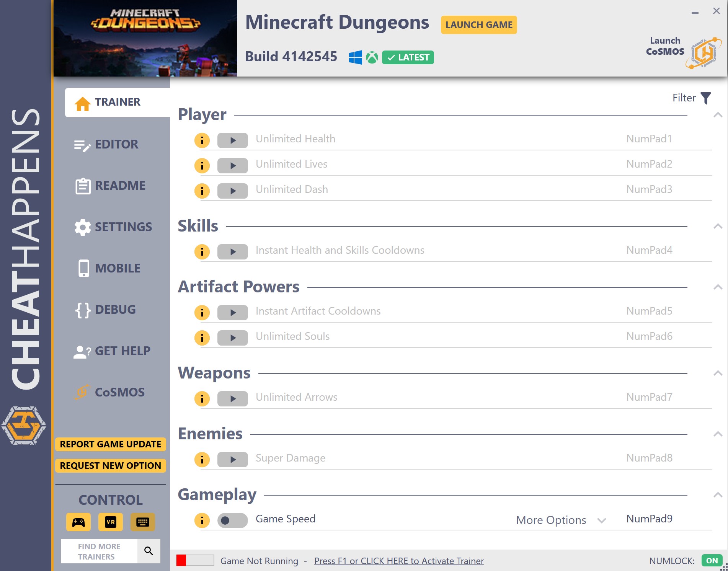Click the Build 4142545 text
Image resolution: width=728 pixels, height=571 pixels.
[291, 57]
